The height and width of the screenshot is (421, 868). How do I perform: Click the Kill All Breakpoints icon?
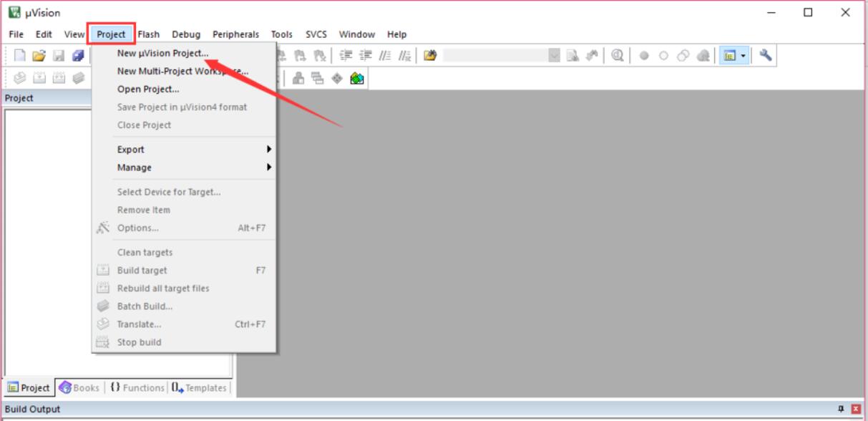tap(703, 56)
